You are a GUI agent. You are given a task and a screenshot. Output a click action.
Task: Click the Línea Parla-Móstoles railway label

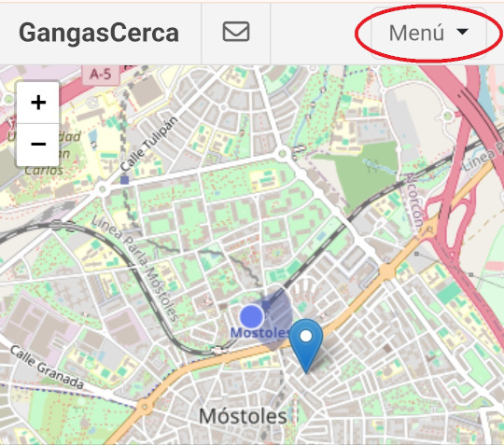tap(135, 268)
